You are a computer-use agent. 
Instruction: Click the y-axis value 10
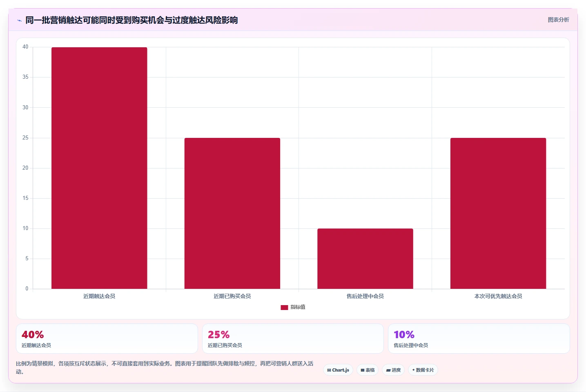(25, 228)
